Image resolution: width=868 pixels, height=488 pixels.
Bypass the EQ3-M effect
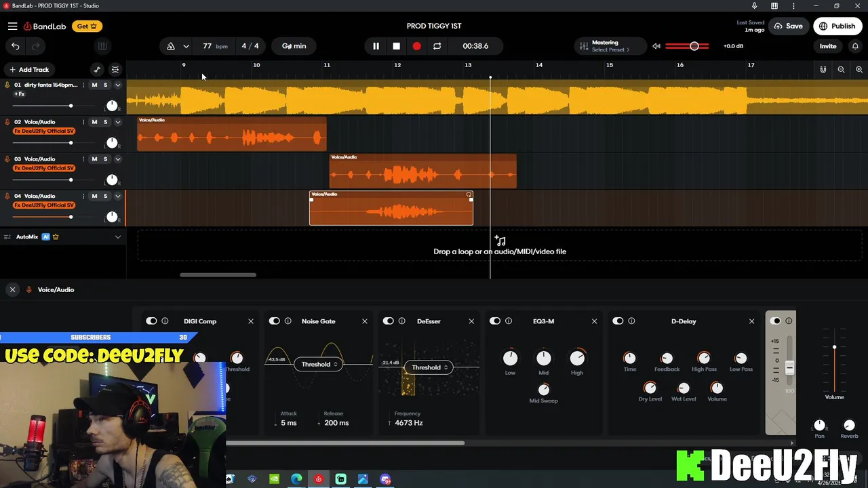pos(495,321)
